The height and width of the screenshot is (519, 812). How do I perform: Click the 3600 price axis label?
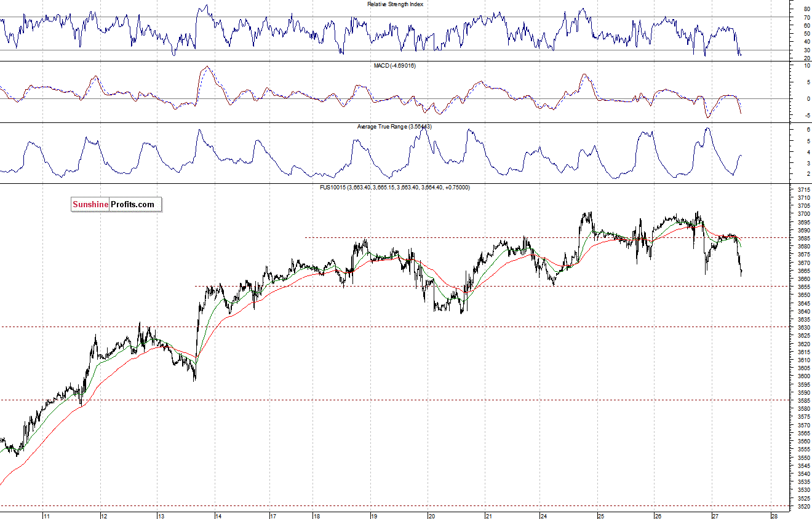803,376
